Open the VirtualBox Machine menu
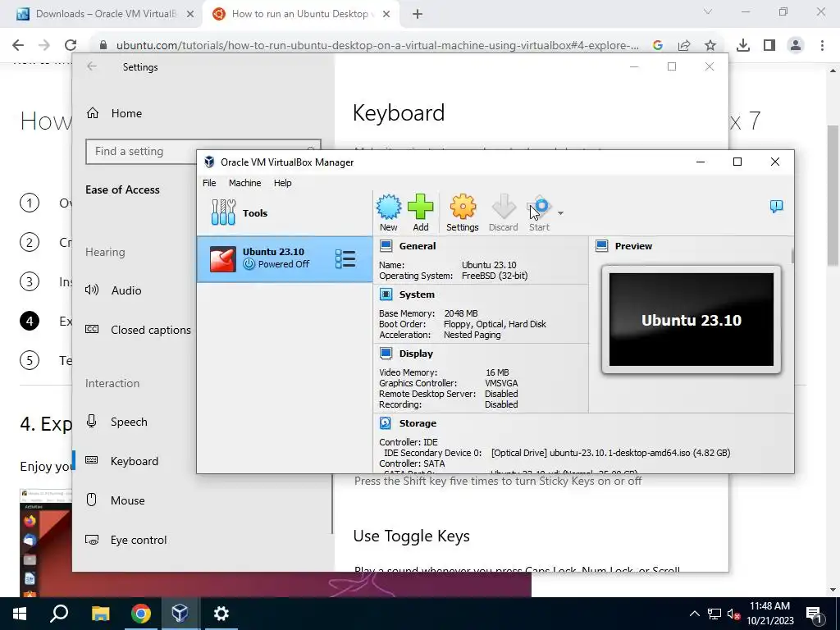The width and height of the screenshot is (840, 630). 244,183
